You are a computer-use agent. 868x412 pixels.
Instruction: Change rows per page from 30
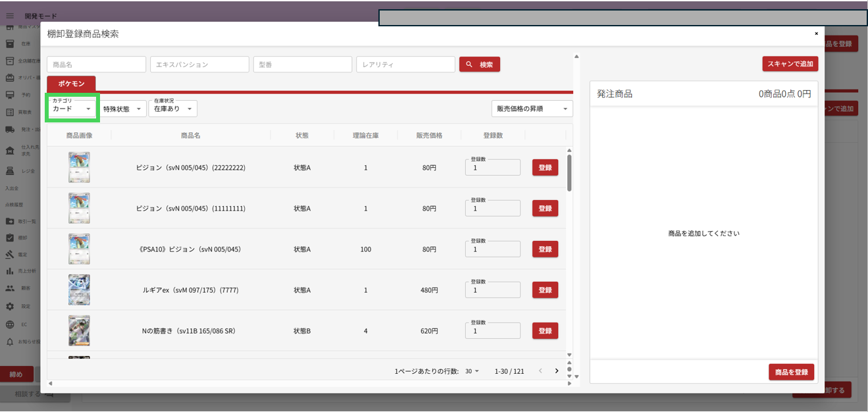coord(472,371)
